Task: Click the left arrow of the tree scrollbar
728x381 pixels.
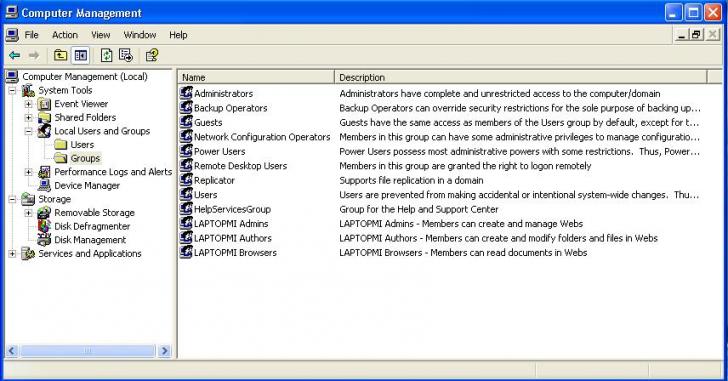Action: 12,351
